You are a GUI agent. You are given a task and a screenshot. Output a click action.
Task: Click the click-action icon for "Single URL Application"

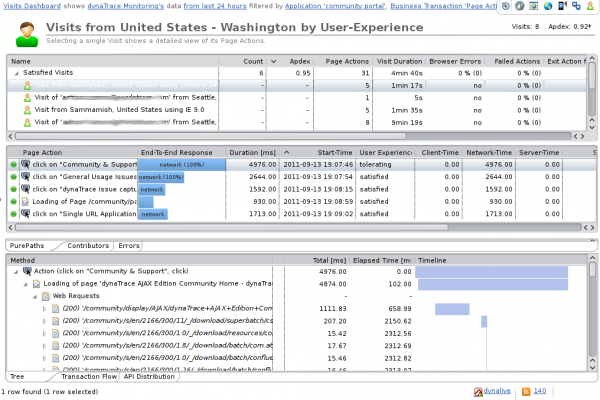(26, 214)
